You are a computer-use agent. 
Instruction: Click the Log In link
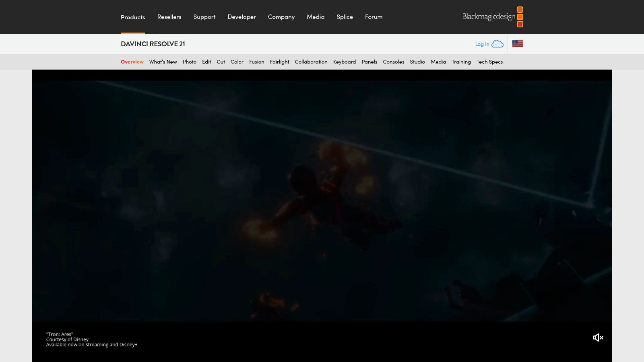click(x=482, y=44)
